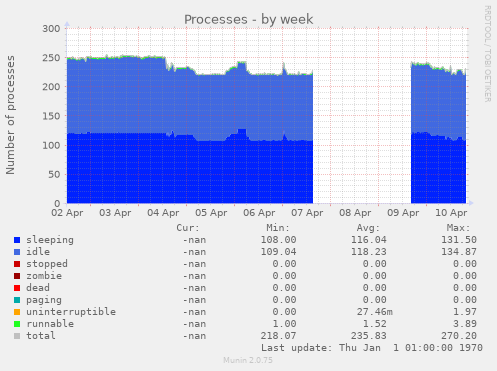Click the total legend color swatch

pos(17,336)
